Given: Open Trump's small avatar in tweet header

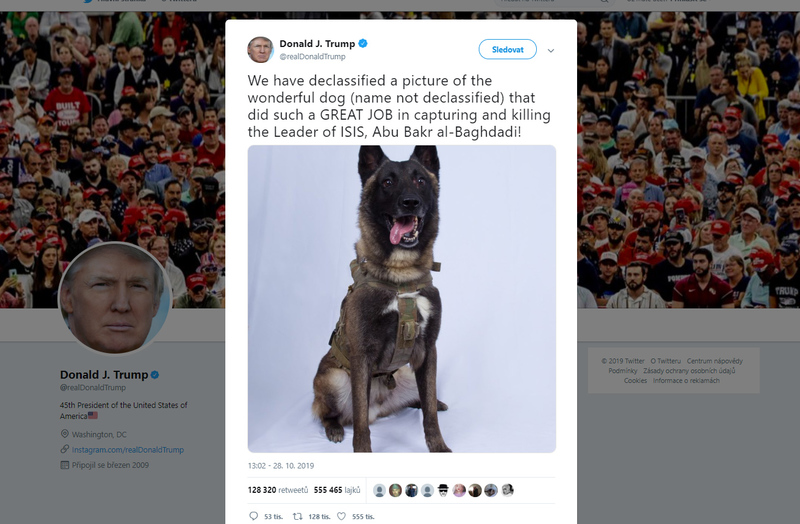Looking at the screenshot, I should [261, 49].
